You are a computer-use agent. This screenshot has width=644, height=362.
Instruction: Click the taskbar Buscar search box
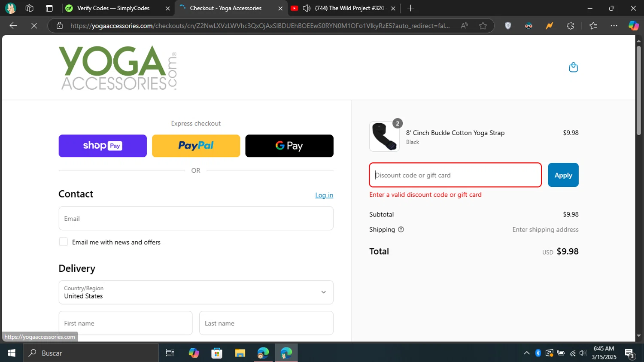[91, 353]
